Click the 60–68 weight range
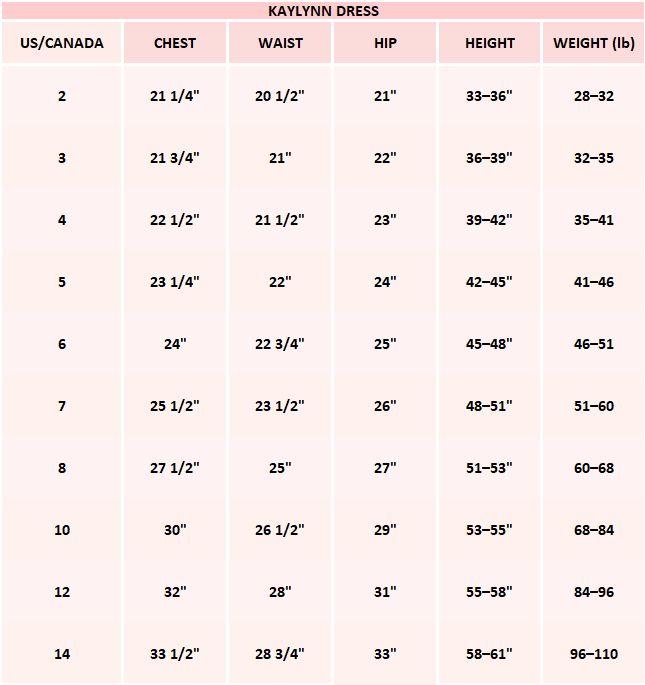This screenshot has width=645, height=685. 594,468
